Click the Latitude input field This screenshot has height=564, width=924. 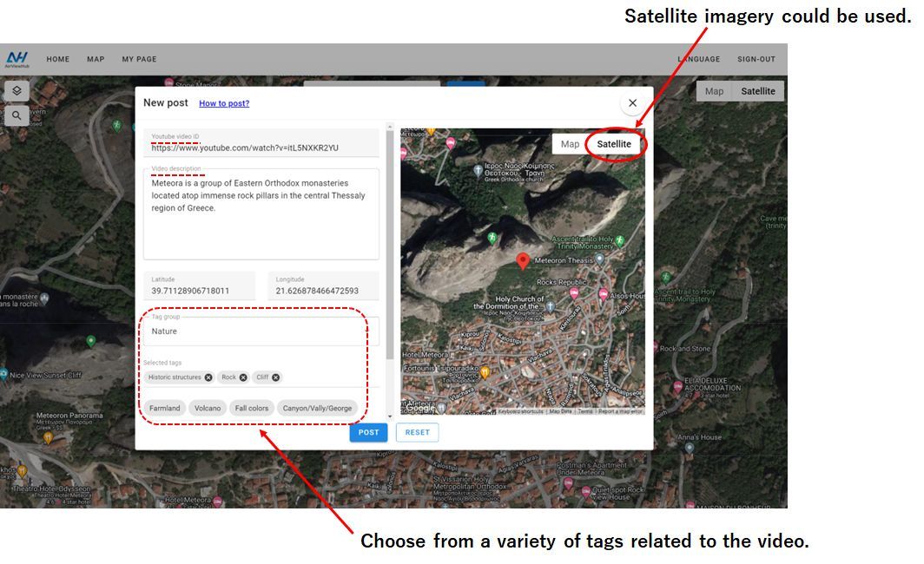[x=200, y=285]
